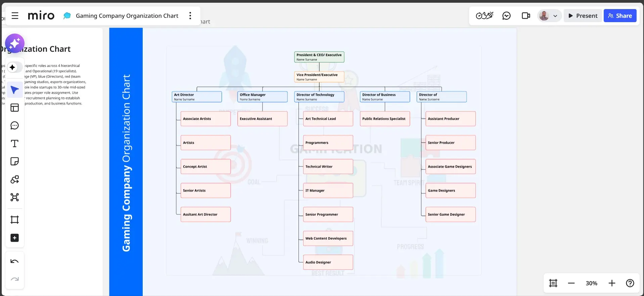Toggle the AI sidekick star button
644x296 pixels.
coord(13,67)
